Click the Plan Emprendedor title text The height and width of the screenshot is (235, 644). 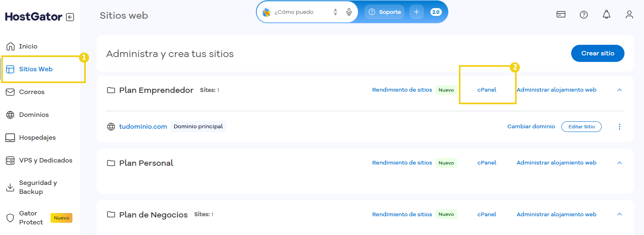[156, 90]
